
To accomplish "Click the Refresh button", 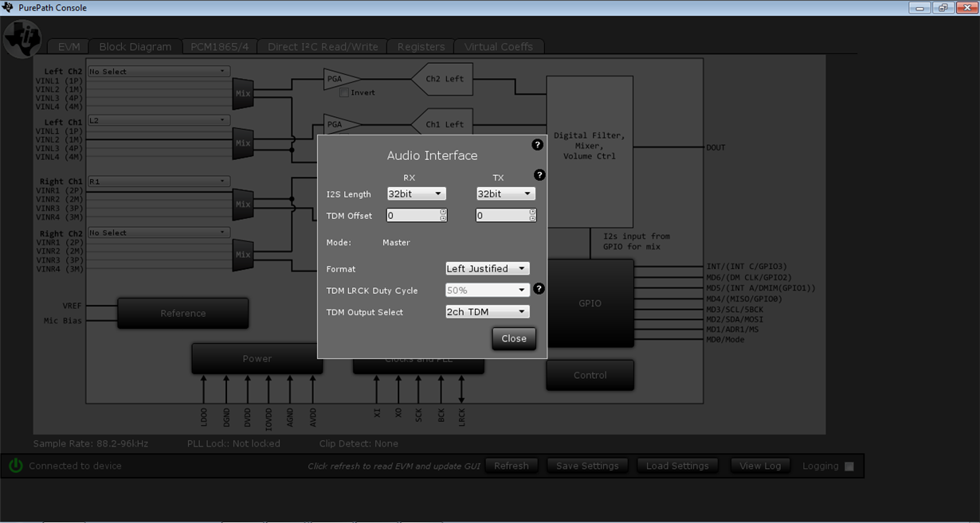I will pos(512,466).
